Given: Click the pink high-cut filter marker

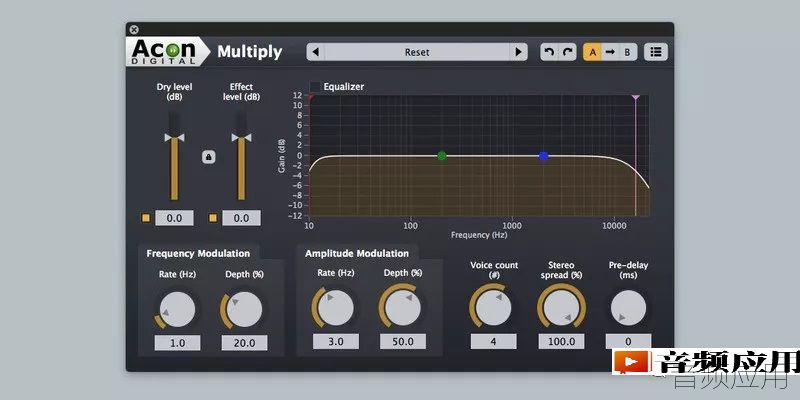Looking at the screenshot, I should coord(635,97).
